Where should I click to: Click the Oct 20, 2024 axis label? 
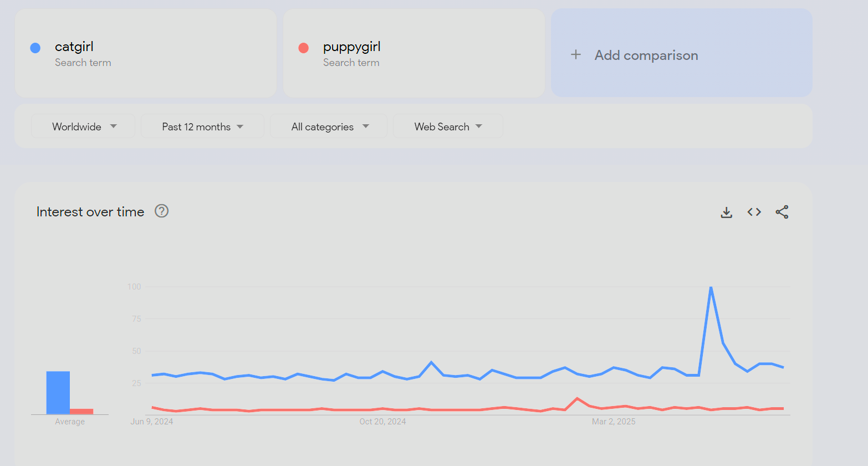point(382,422)
